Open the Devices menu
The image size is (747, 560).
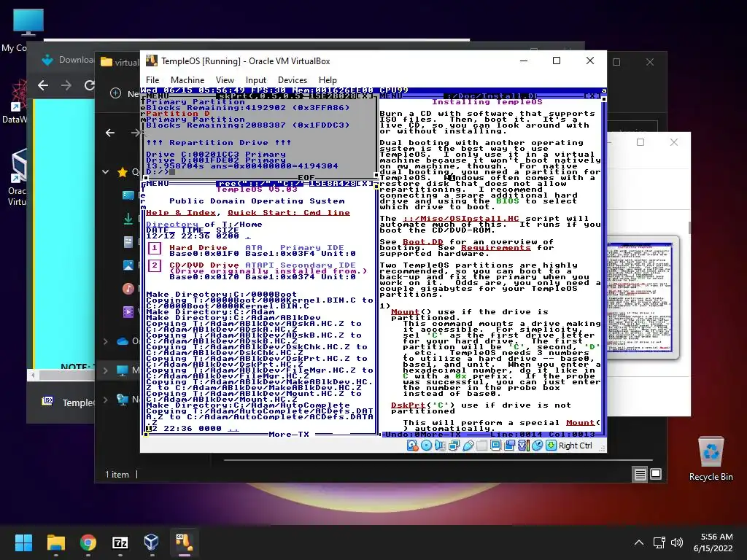pos(293,80)
